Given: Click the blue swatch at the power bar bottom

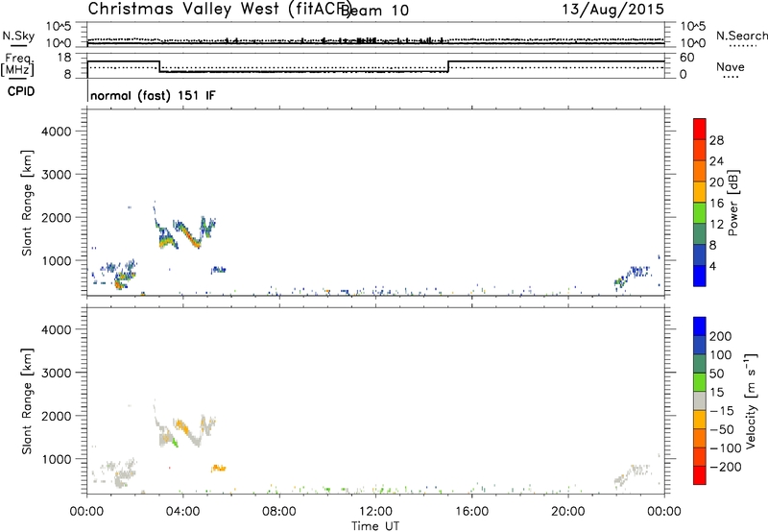Looking at the screenshot, I should pos(700,276).
